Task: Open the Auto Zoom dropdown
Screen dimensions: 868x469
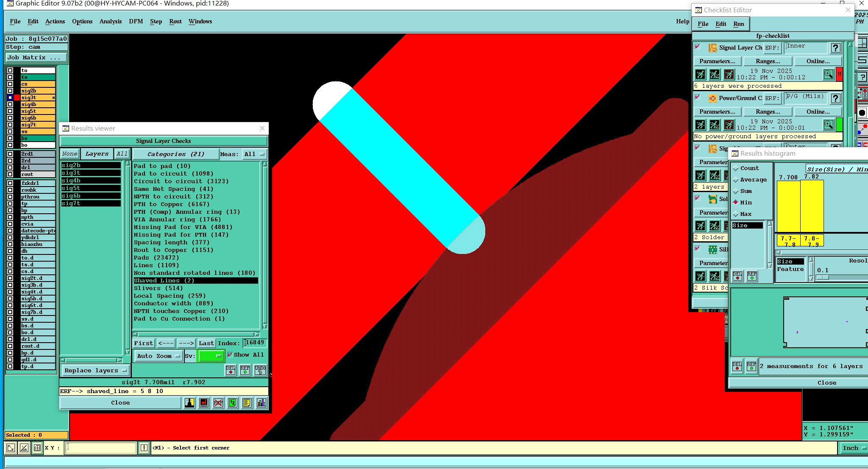Action: pyautogui.click(x=159, y=356)
